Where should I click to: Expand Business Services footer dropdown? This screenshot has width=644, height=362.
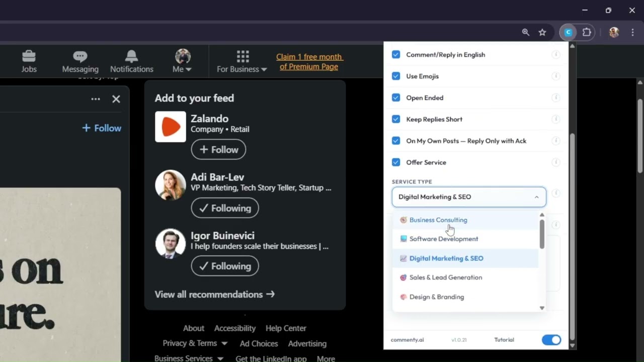pos(189,358)
